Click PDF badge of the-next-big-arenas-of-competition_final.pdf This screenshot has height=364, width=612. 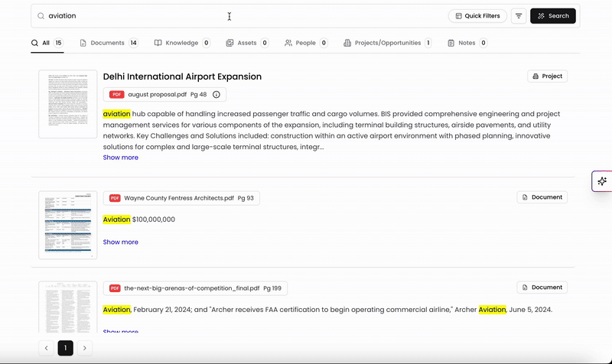(x=115, y=288)
